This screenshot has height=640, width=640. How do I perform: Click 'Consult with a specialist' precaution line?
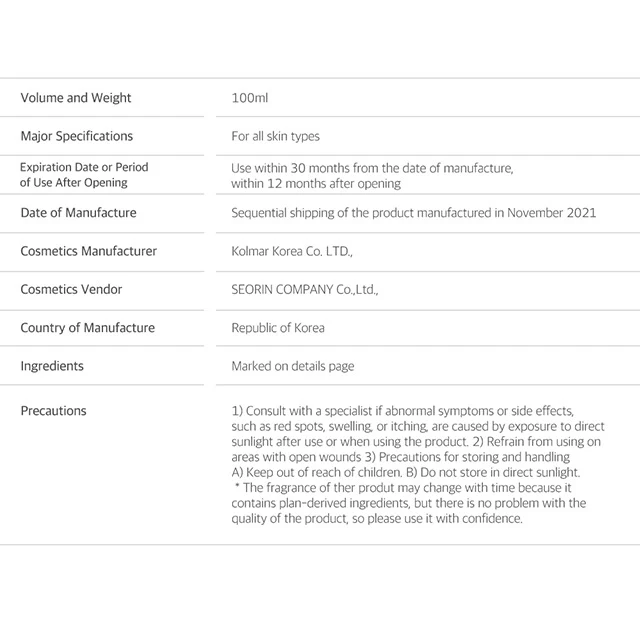pos(402,411)
